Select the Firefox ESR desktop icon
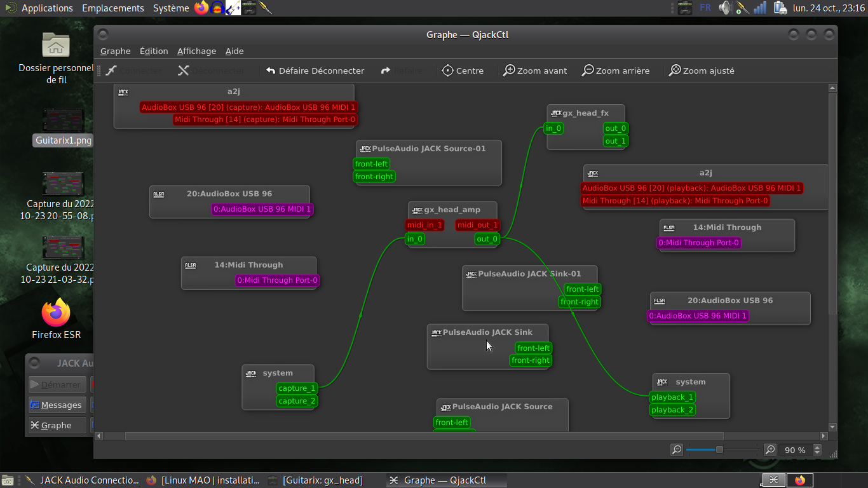This screenshot has height=488, width=868. click(x=56, y=319)
